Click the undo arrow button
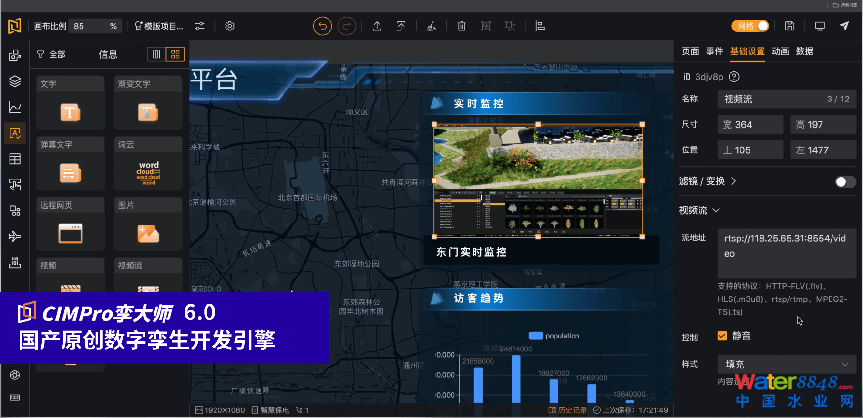 click(x=323, y=26)
